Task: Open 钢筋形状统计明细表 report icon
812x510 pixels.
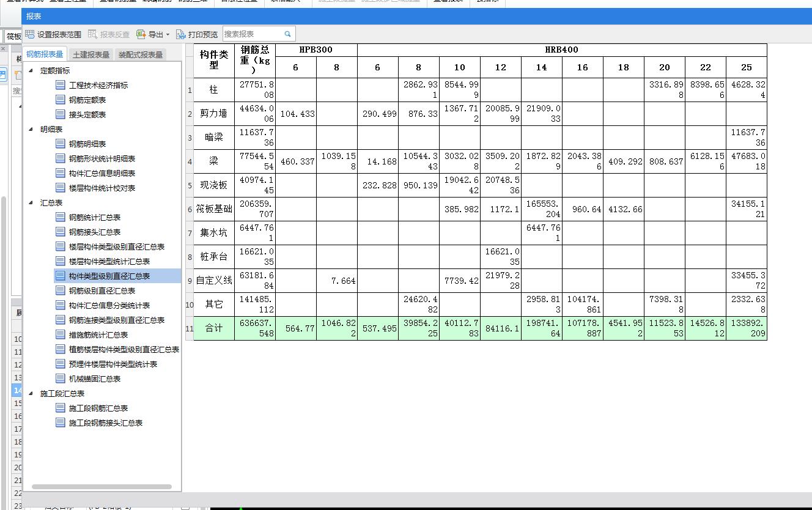Action: click(60, 158)
